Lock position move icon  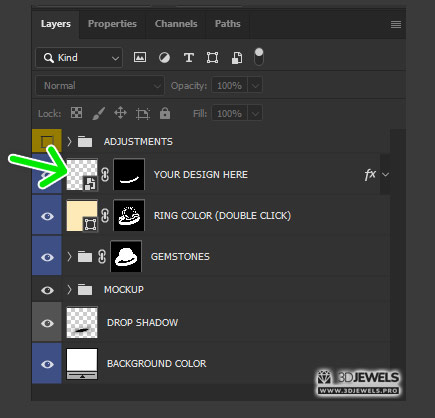click(120, 113)
